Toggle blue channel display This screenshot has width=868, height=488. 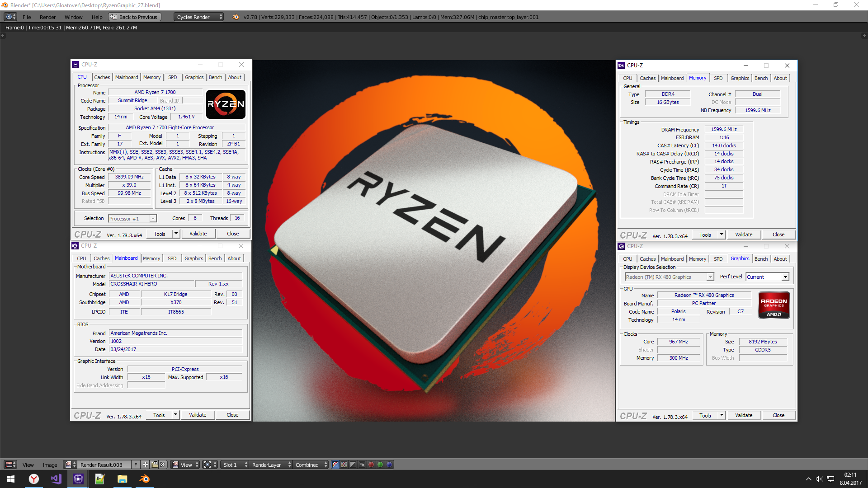pos(389,465)
